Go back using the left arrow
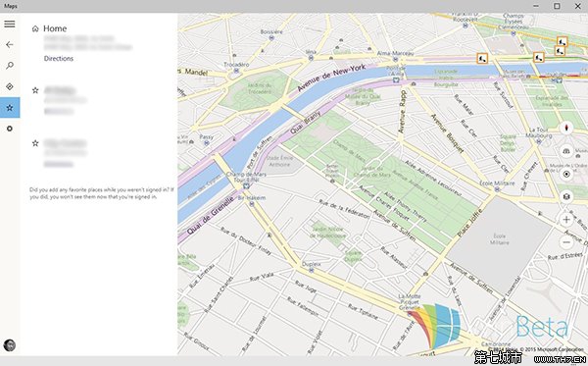 pyautogui.click(x=10, y=45)
